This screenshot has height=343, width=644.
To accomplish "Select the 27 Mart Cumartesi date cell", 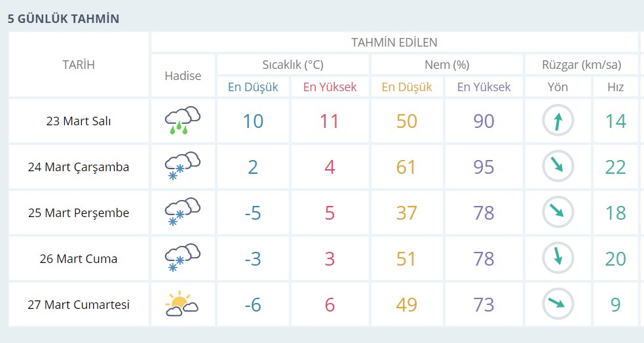I will click(79, 305).
